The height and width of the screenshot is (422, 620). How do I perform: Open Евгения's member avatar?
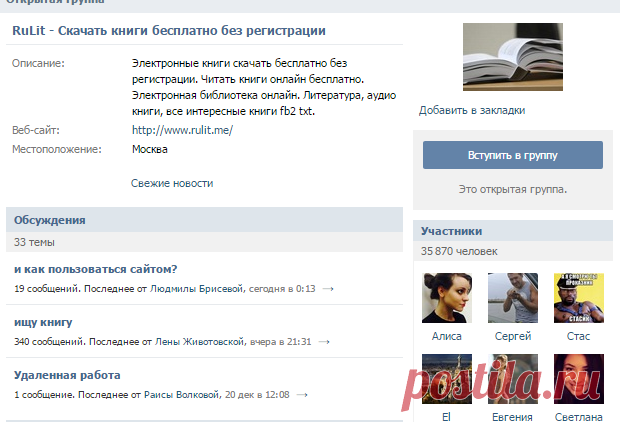click(x=513, y=379)
